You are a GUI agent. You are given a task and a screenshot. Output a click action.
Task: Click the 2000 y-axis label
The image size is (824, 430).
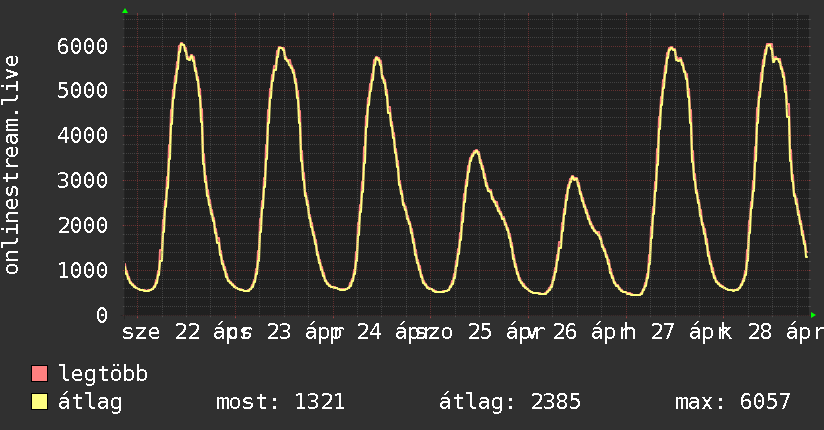click(x=83, y=226)
